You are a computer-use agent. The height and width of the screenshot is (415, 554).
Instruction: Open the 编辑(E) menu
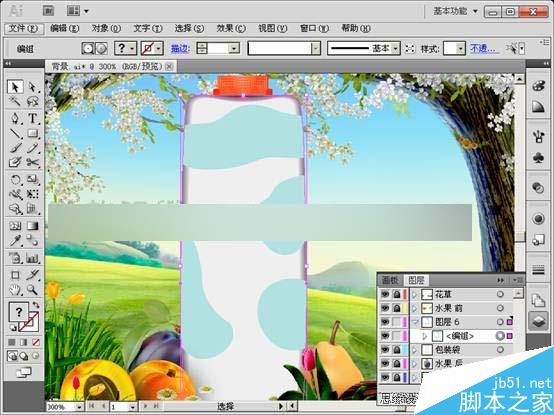point(65,28)
